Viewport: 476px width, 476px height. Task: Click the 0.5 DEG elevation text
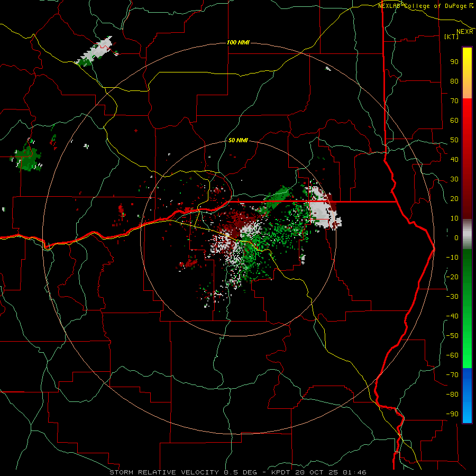pyautogui.click(x=241, y=472)
